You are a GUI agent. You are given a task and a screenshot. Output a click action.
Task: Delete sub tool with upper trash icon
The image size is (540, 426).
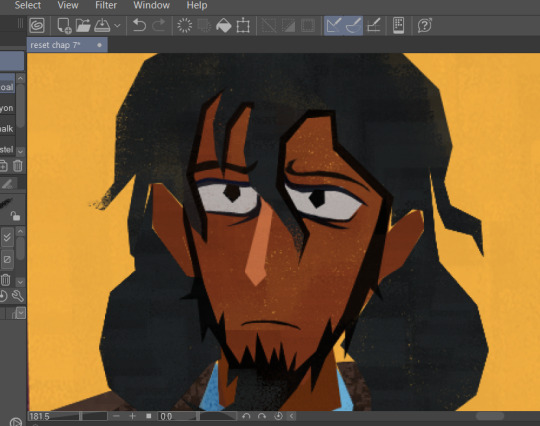pyautogui.click(x=18, y=166)
